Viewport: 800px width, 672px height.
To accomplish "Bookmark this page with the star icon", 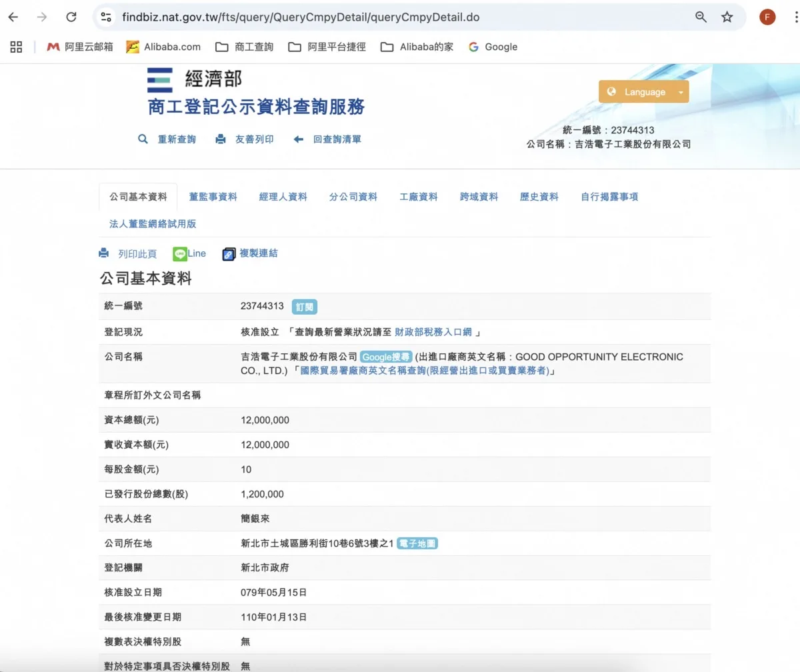I will (727, 17).
